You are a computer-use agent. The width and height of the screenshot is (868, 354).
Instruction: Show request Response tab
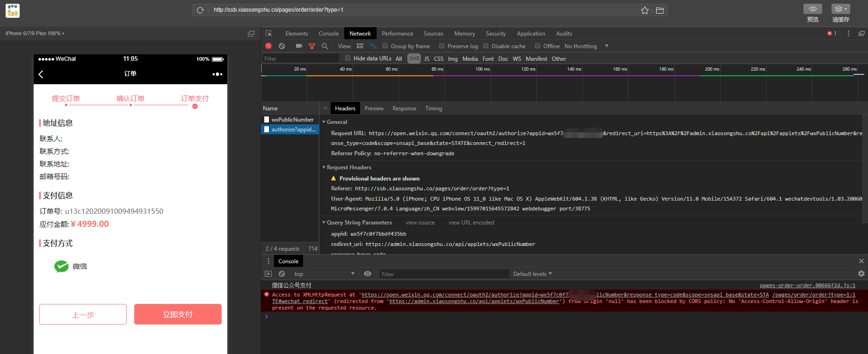click(x=405, y=108)
